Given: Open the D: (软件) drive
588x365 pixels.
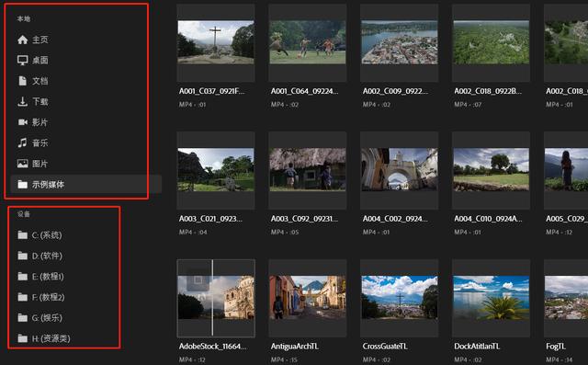Looking at the screenshot, I should pyautogui.click(x=40, y=256).
